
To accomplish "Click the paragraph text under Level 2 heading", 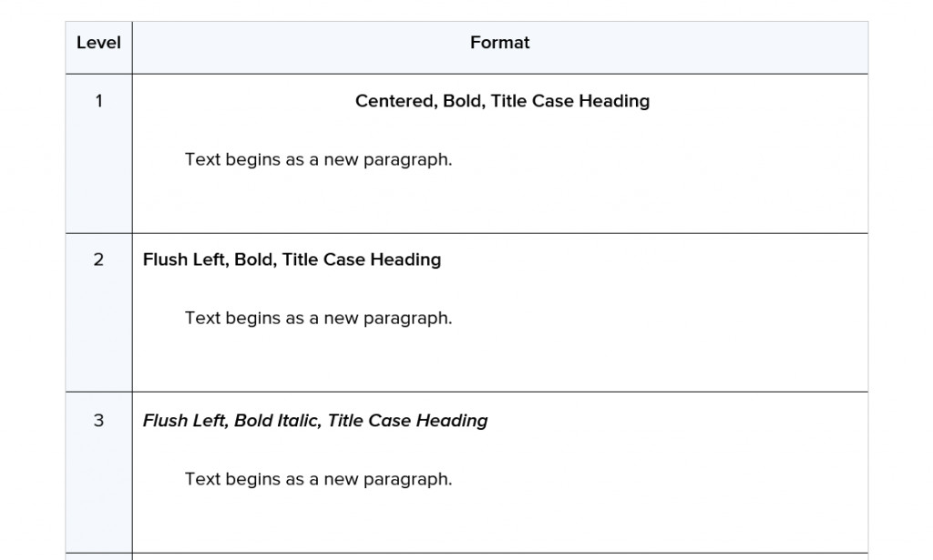I will (x=318, y=319).
